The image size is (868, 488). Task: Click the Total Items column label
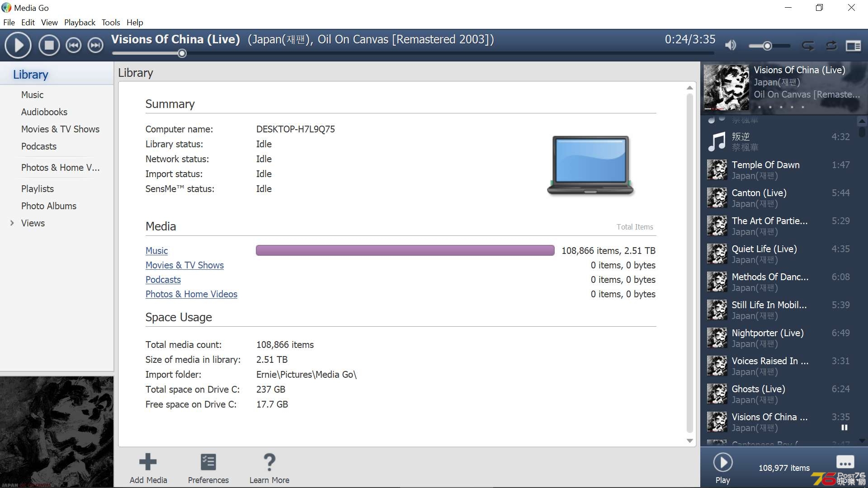point(635,227)
